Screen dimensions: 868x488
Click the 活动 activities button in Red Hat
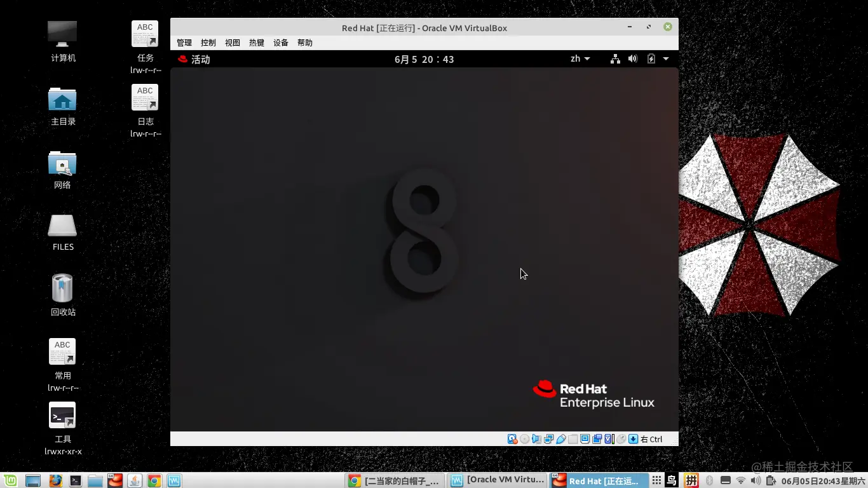[x=194, y=59]
